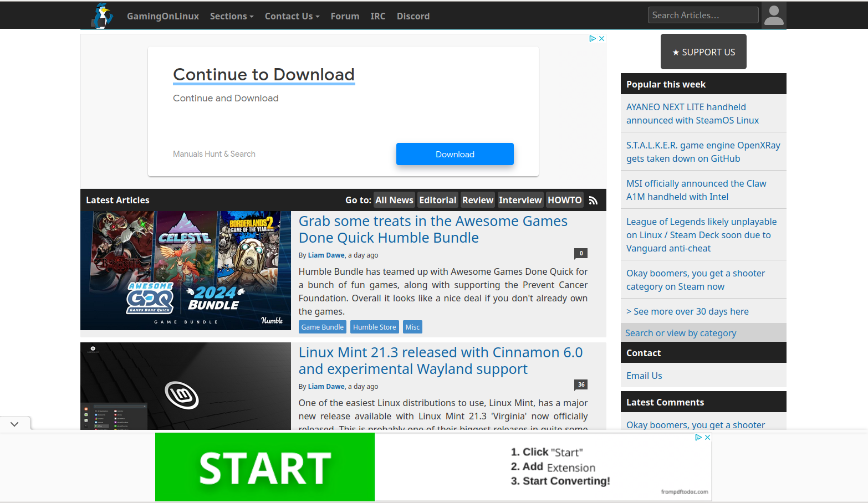868x503 pixels.
Task: Open Okay boomers shooter category popular link
Action: (696, 280)
